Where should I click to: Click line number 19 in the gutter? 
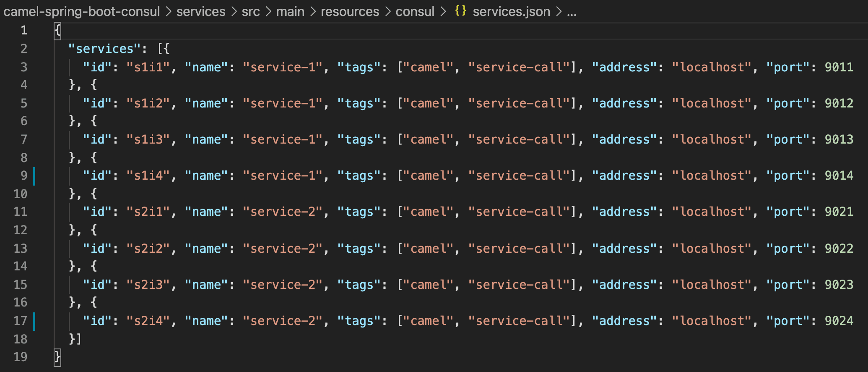21,357
